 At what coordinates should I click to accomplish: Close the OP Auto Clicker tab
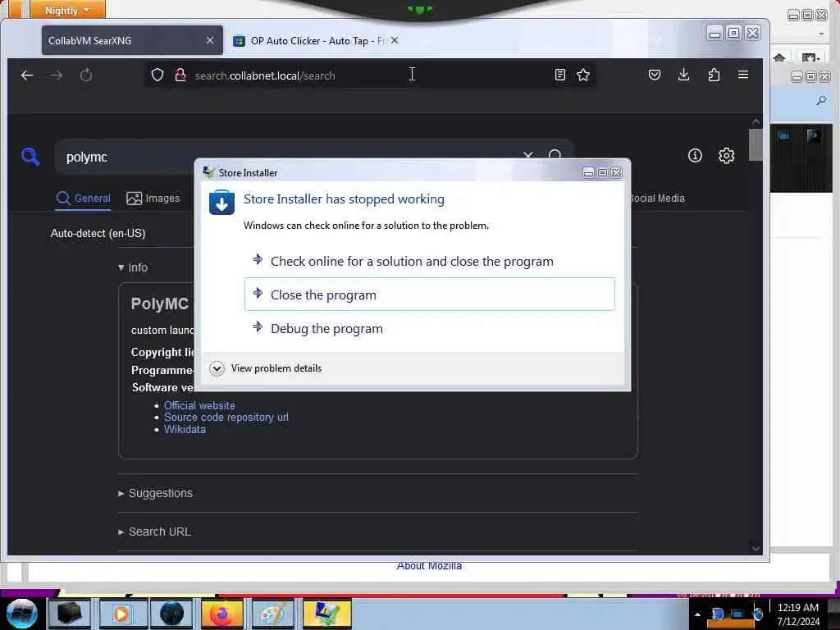[395, 40]
